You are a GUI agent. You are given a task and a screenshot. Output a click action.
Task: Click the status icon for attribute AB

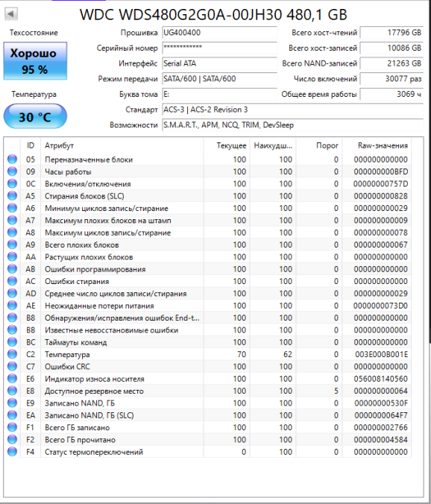point(12,269)
